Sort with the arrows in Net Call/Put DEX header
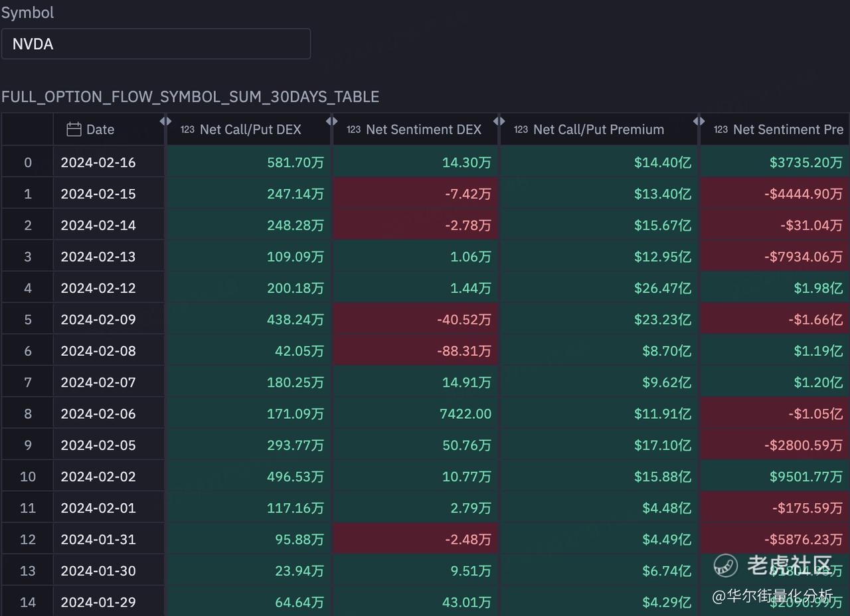The width and height of the screenshot is (850, 616). click(x=331, y=121)
